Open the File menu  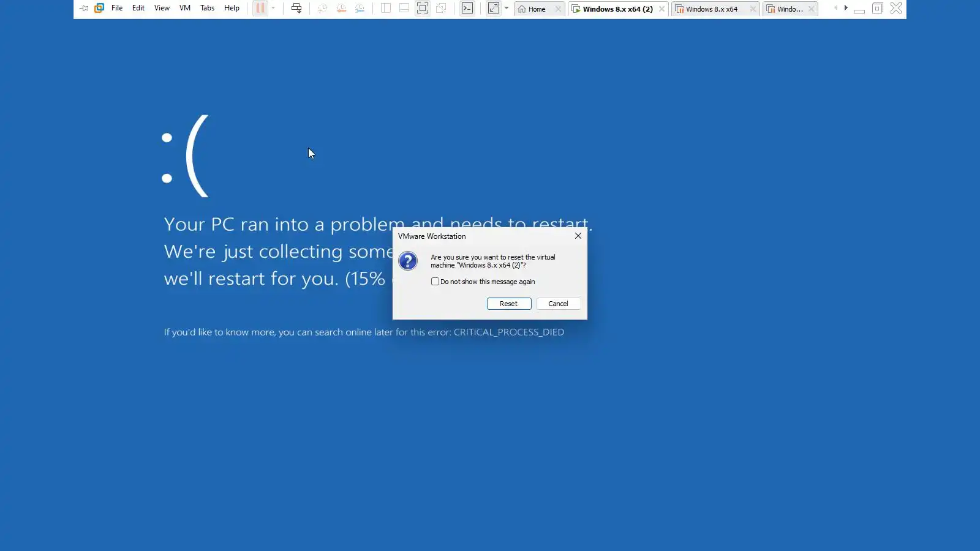[117, 8]
